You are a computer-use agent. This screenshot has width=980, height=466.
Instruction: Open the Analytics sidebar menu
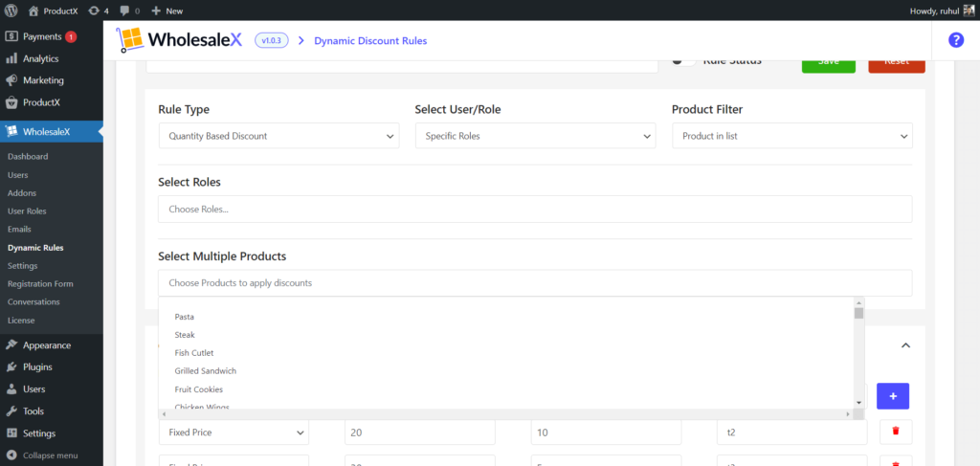point(41,58)
